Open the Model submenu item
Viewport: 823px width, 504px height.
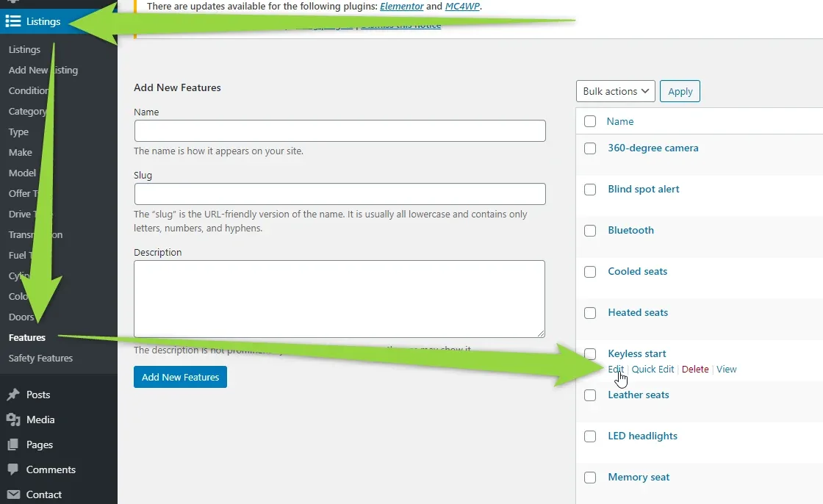tap(22, 173)
